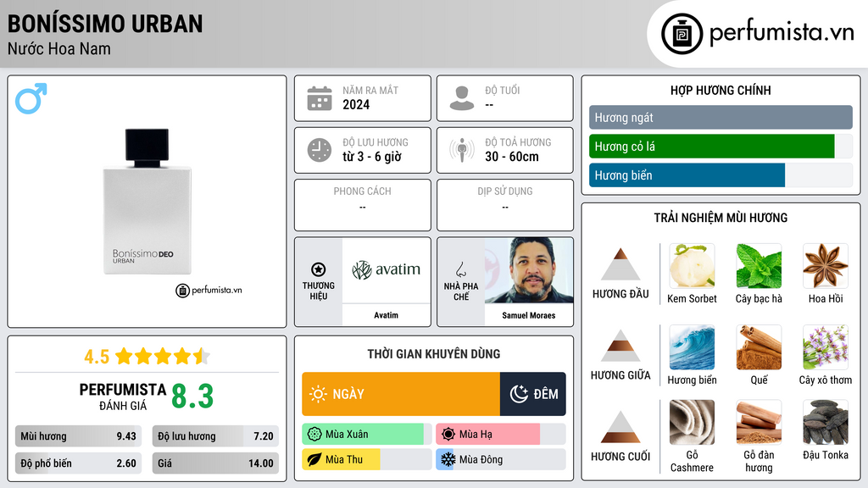Image resolution: width=868 pixels, height=488 pixels.
Task: Click the Mùa Hạ sun icon
Action: point(448,435)
